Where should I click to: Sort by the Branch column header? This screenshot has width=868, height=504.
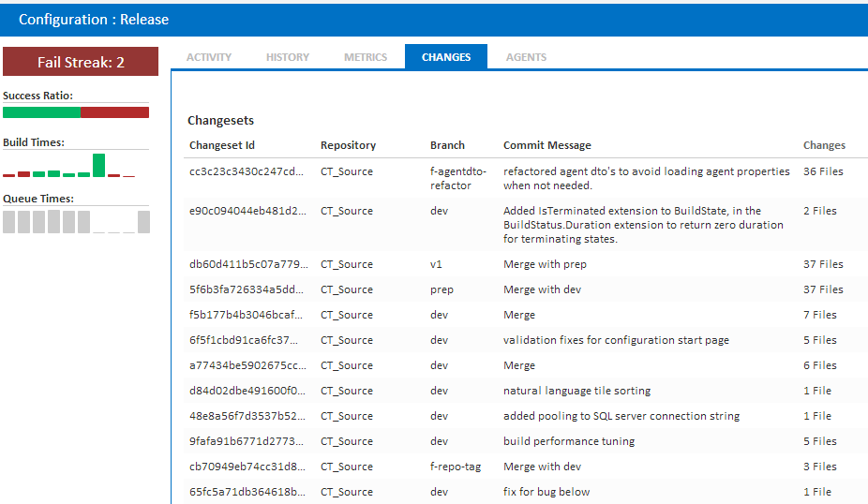pyautogui.click(x=447, y=145)
